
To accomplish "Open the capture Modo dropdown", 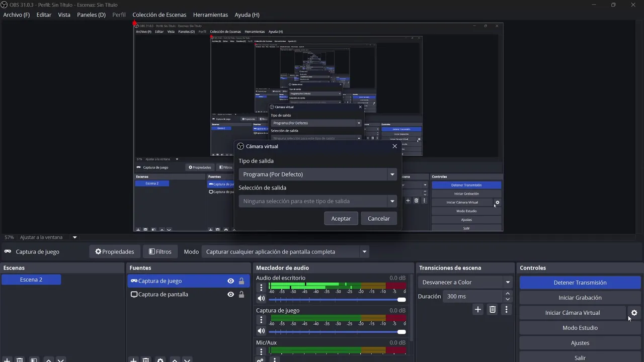I will pos(285,252).
